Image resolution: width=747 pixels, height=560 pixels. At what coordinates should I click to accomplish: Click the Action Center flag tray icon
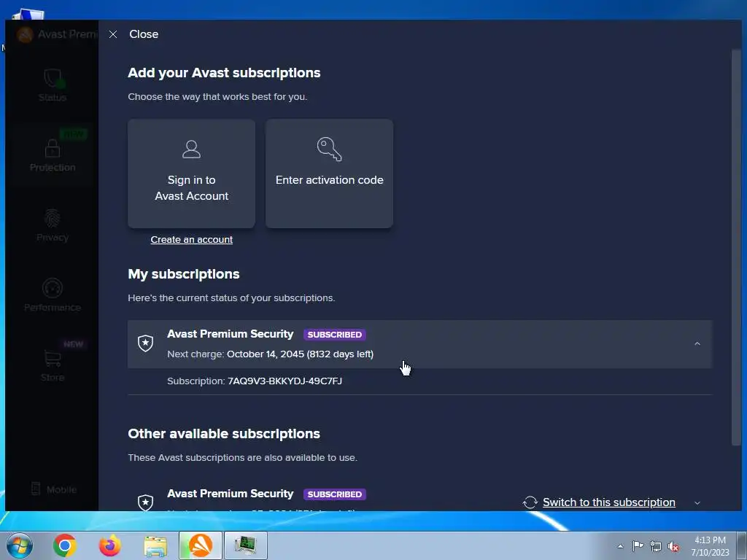pos(638,546)
